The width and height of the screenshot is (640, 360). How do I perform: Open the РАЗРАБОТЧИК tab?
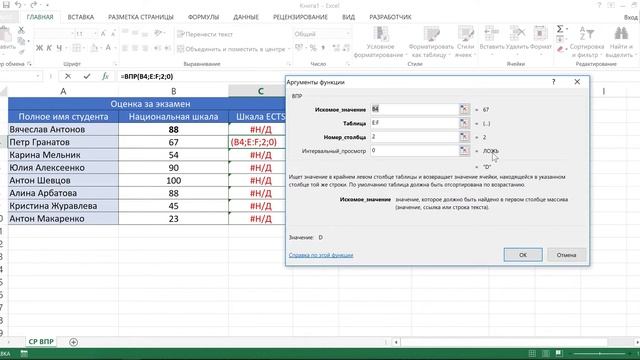(x=390, y=17)
